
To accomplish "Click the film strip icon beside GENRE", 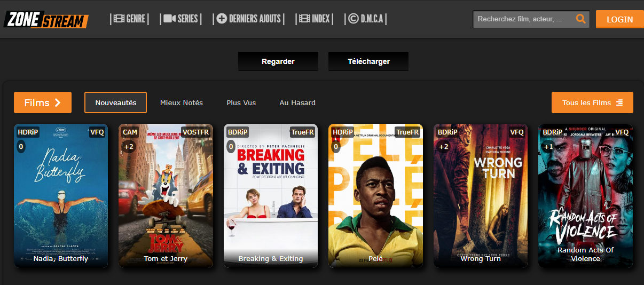I will (x=119, y=19).
